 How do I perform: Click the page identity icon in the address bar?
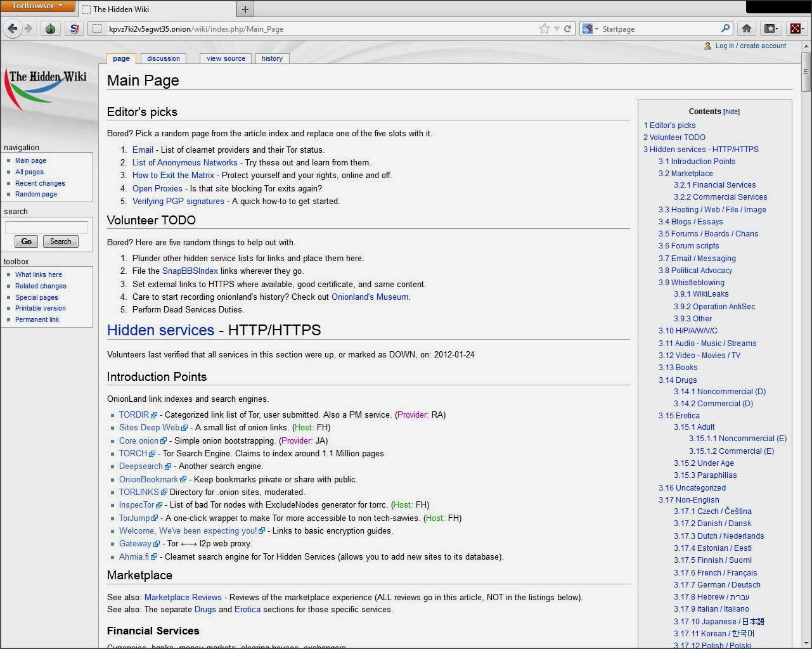tap(97, 29)
